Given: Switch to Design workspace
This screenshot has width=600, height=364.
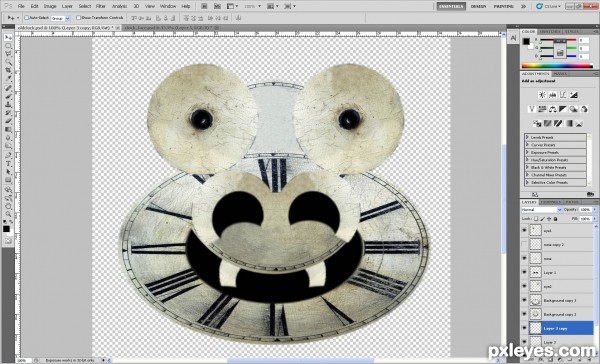Looking at the screenshot, I should (x=478, y=7).
